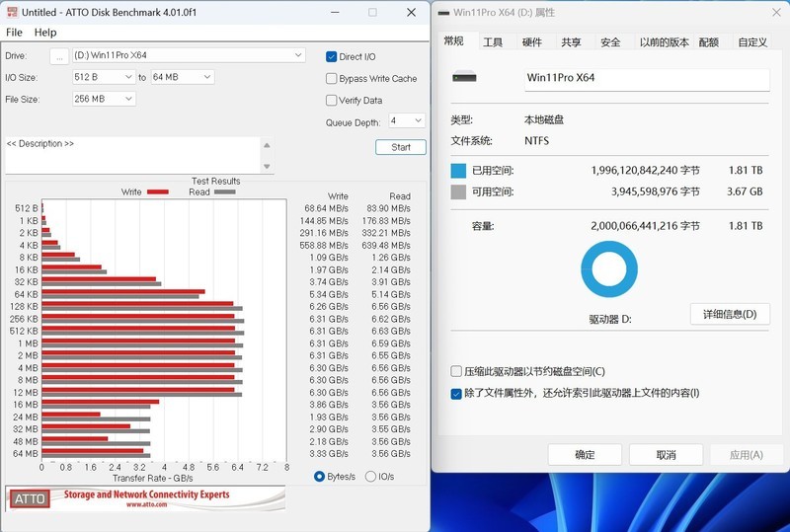Click the 2,000,066,441,216 字节 capacity value
The height and width of the screenshot is (532, 790).
pyautogui.click(x=646, y=226)
